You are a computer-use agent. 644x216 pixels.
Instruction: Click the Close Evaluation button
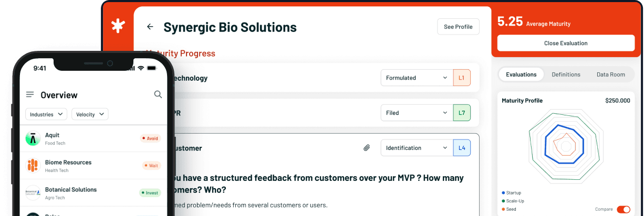tap(566, 43)
